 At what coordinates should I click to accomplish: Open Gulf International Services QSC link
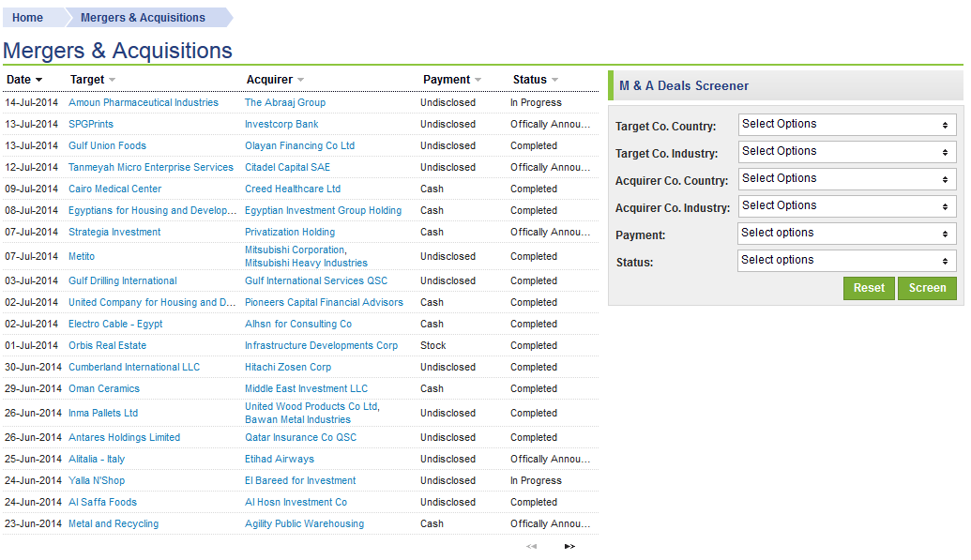pyautogui.click(x=316, y=281)
